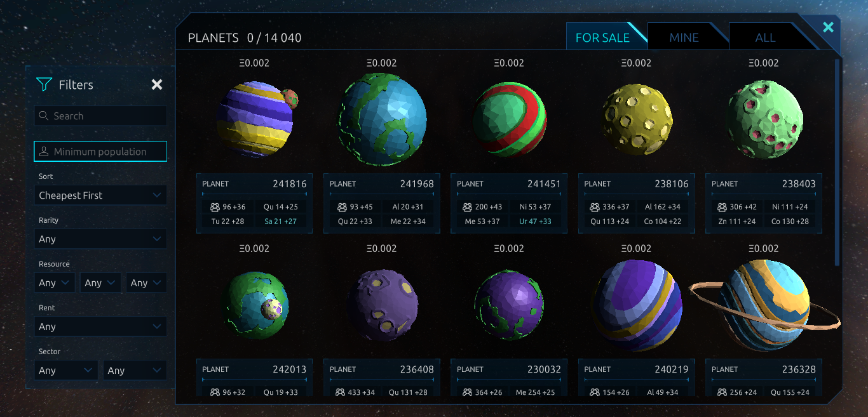Click population icon on planet 241451
868x417 pixels.
468,207
